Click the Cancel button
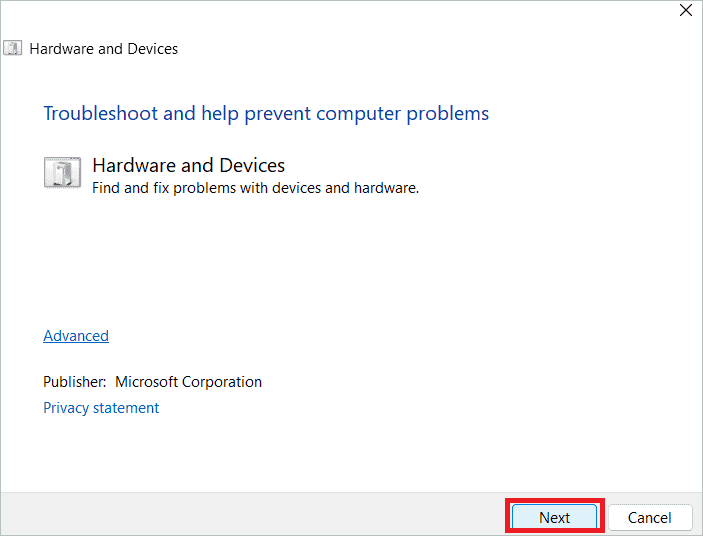Viewport: 703px width, 536px height. point(649,517)
